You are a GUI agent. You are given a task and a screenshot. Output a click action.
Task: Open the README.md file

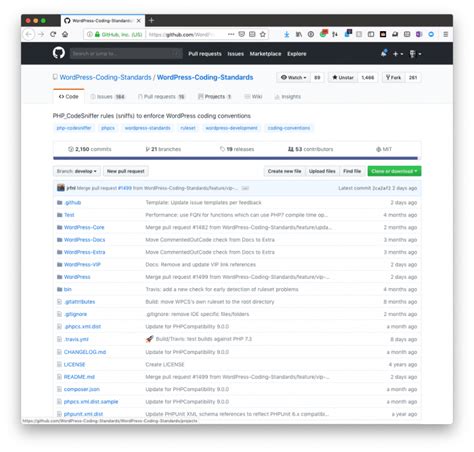pyautogui.click(x=79, y=377)
